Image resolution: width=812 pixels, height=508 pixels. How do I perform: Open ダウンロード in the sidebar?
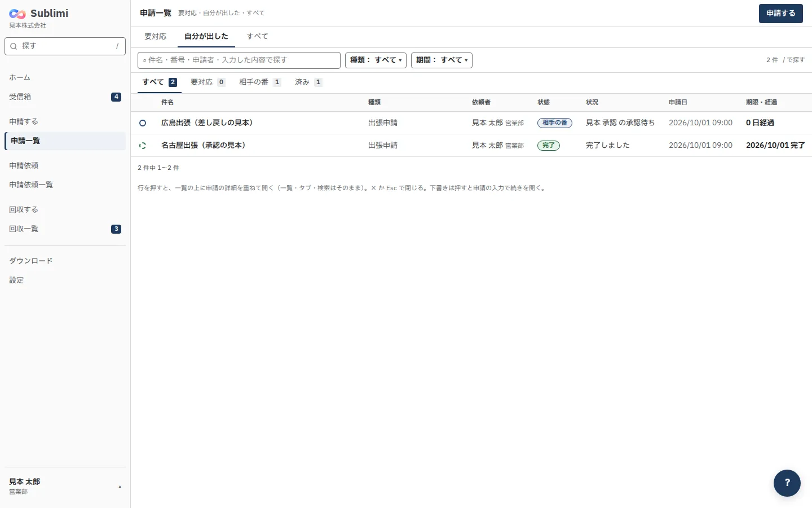point(65,261)
